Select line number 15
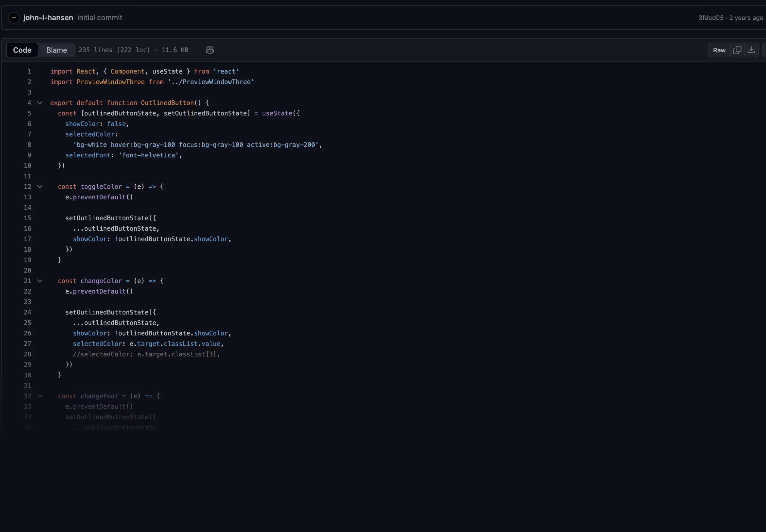 click(x=28, y=218)
